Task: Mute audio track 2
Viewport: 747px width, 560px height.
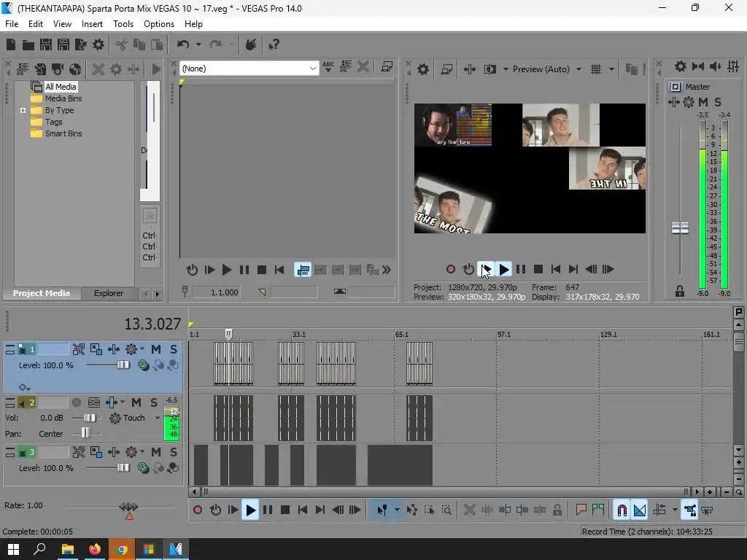Action: coord(136,402)
